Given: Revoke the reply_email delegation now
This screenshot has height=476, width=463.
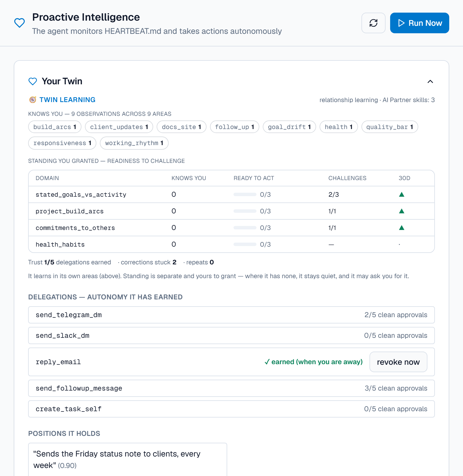Looking at the screenshot, I should click(398, 362).
